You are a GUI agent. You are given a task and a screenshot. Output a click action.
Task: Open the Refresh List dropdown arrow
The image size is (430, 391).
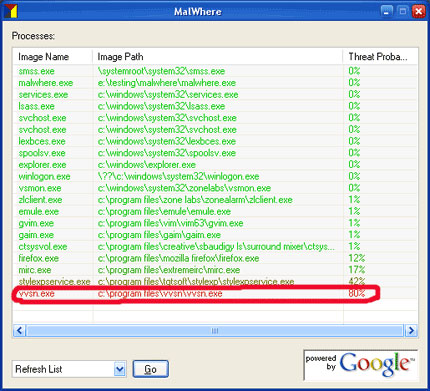click(x=120, y=369)
